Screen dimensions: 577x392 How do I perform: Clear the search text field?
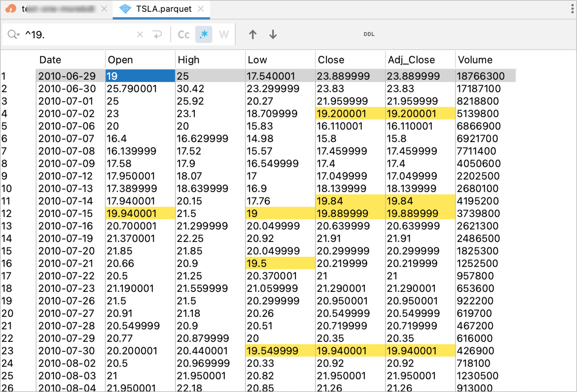click(x=140, y=34)
